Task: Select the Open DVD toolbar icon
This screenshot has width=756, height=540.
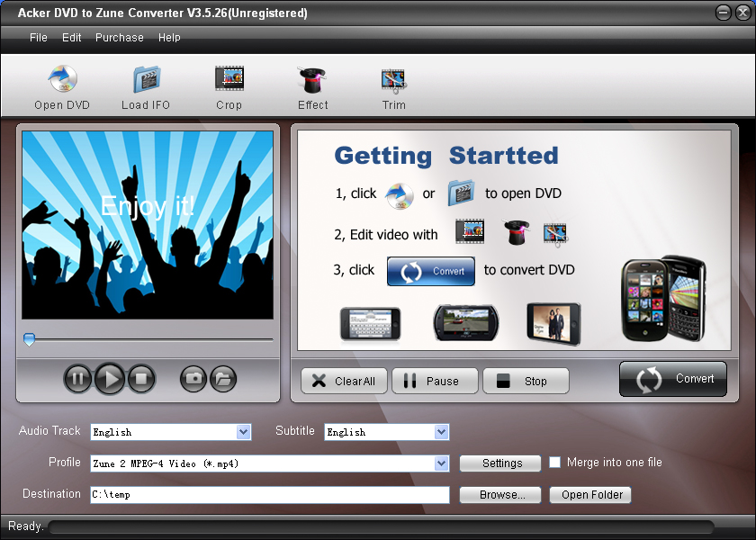Action: click(61, 85)
